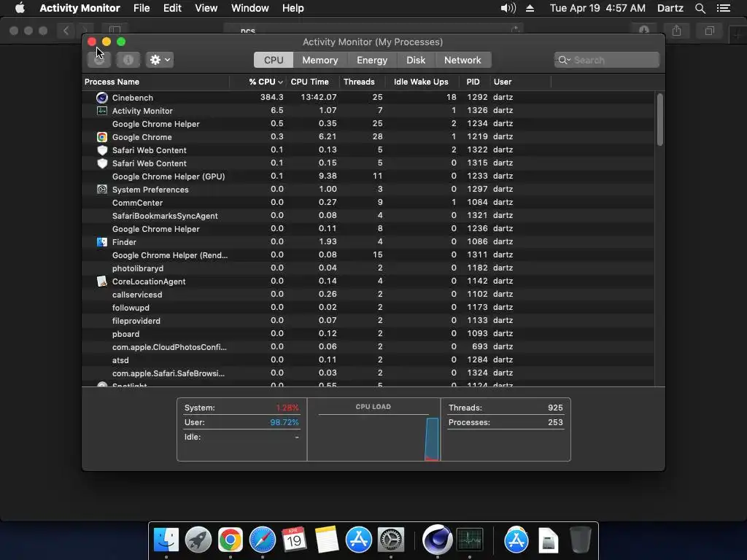Open the Window menu
This screenshot has width=747, height=560.
[x=250, y=8]
